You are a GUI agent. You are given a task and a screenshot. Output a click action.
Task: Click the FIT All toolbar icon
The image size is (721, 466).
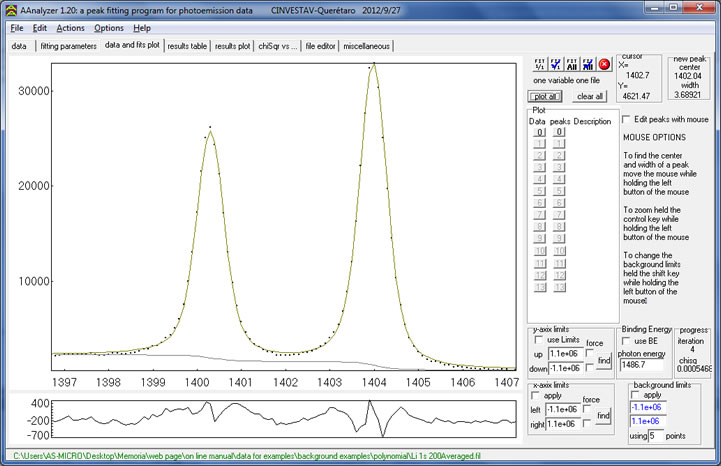572,62
